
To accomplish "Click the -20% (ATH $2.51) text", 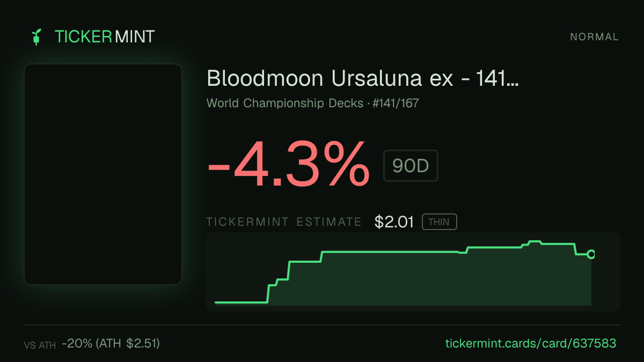I will [x=111, y=343].
